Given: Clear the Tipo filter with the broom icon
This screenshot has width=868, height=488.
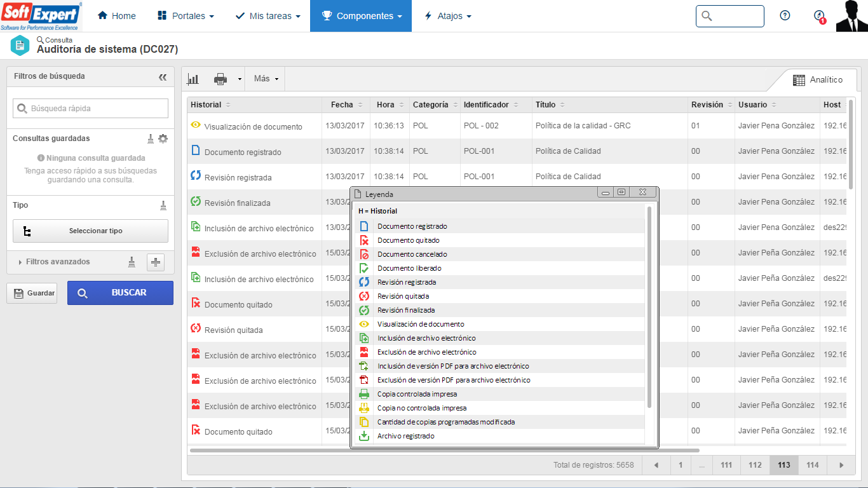Looking at the screenshot, I should point(163,205).
